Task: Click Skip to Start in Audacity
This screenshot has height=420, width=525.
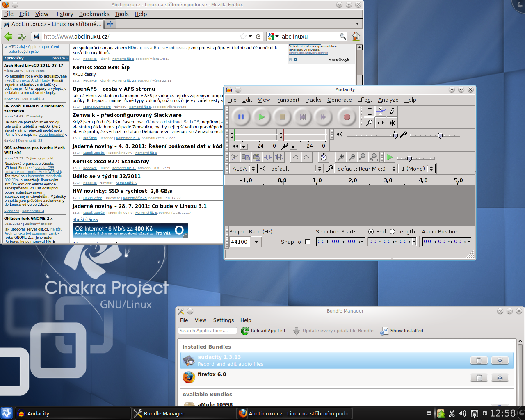Action: tap(303, 117)
